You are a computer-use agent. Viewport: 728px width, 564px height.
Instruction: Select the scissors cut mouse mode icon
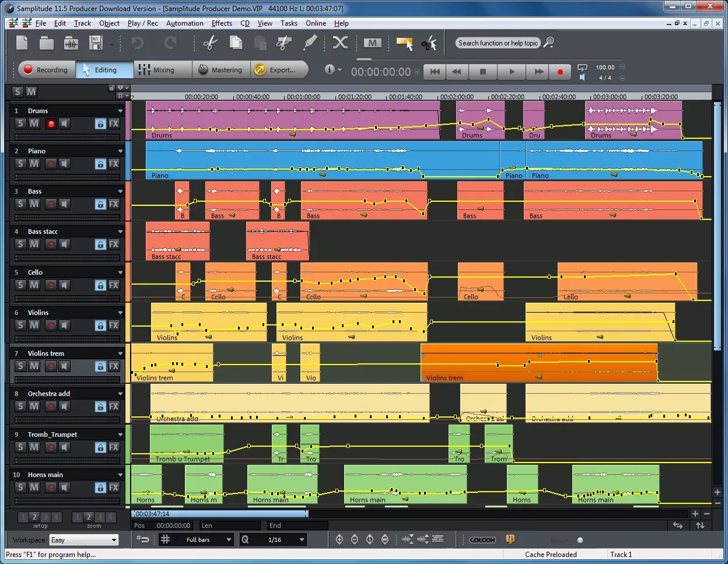point(429,43)
